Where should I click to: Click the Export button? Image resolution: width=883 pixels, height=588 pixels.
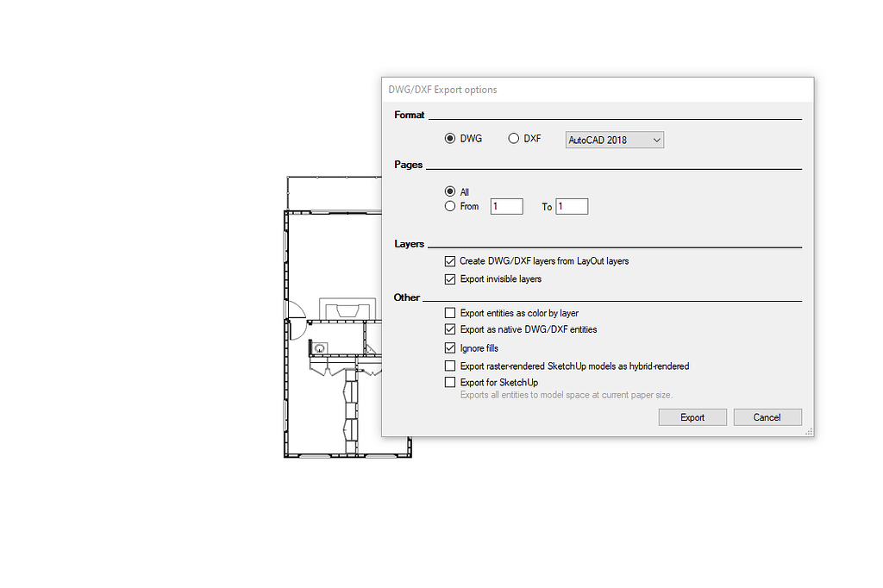coord(692,416)
